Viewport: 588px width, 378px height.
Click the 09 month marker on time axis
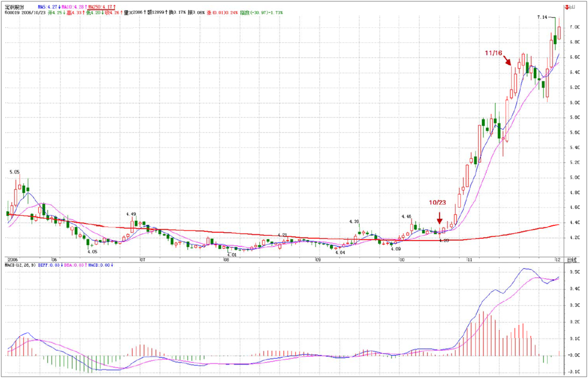click(x=317, y=259)
